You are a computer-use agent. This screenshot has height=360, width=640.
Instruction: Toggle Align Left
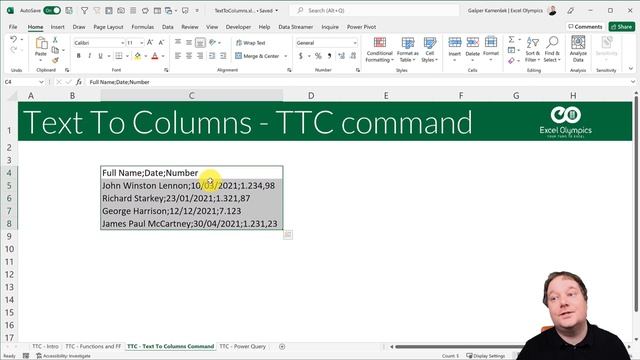(x=178, y=56)
